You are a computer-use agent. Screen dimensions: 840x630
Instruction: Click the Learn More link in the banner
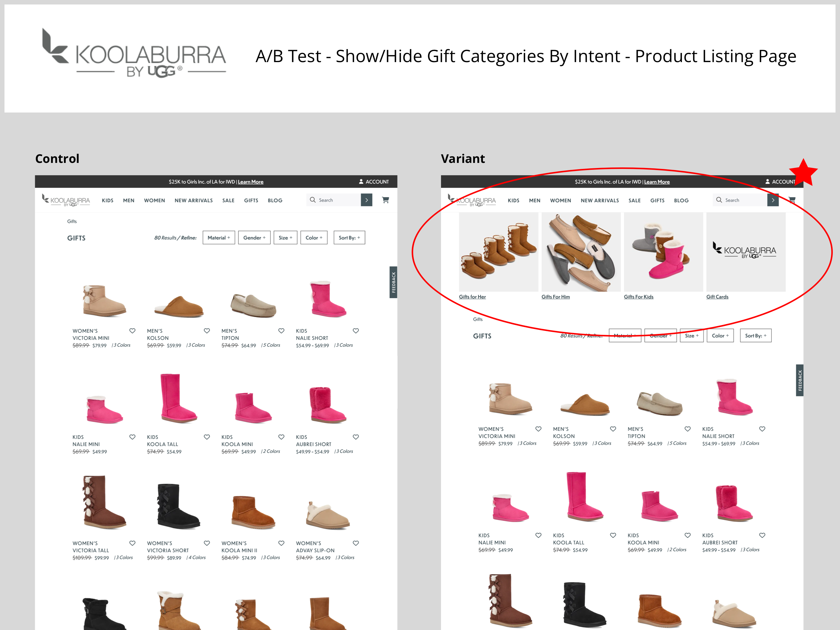(250, 182)
